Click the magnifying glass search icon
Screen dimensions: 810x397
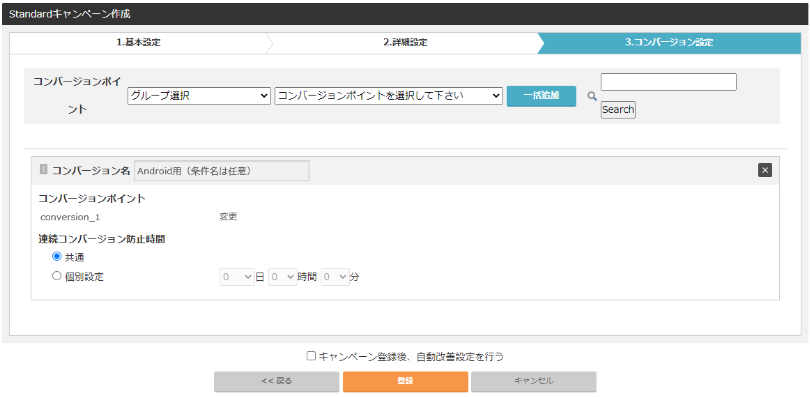(x=592, y=96)
